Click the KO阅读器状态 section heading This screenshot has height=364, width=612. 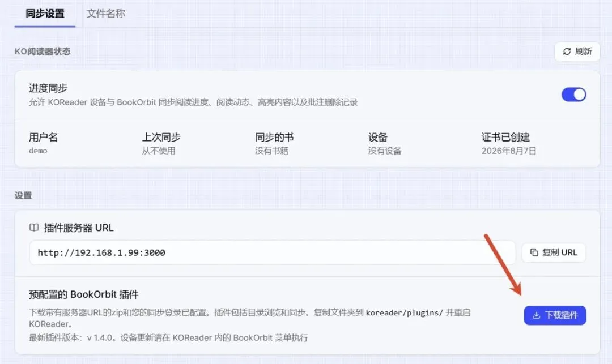42,52
